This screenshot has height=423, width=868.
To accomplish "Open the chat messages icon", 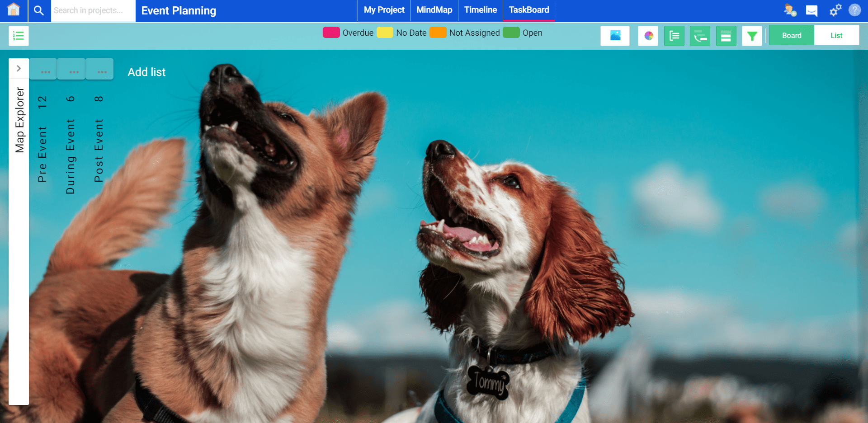I will [811, 10].
